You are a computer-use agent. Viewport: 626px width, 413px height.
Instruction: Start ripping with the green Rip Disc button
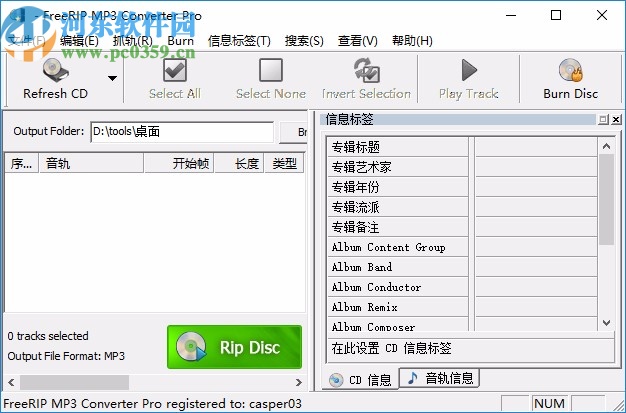(x=234, y=347)
